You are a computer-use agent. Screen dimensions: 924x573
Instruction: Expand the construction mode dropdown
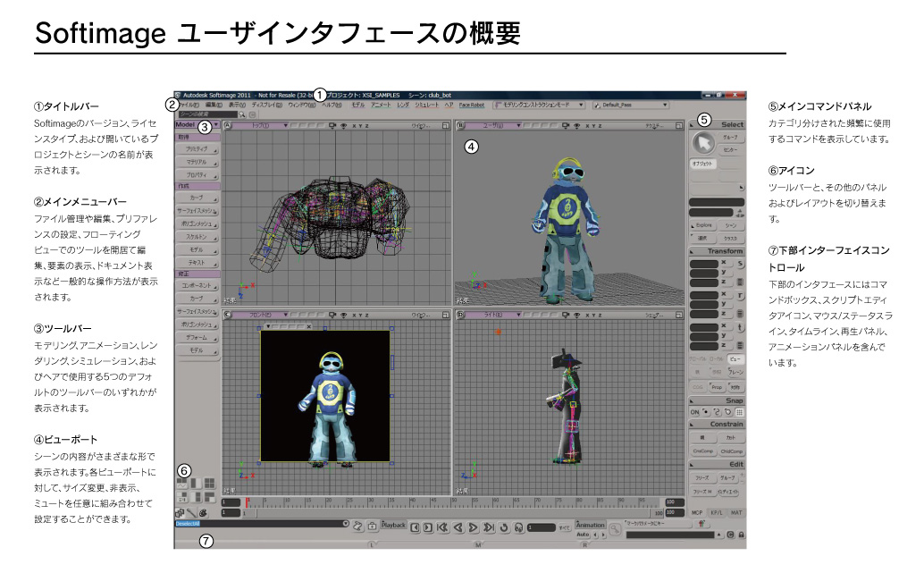pyautogui.click(x=581, y=105)
